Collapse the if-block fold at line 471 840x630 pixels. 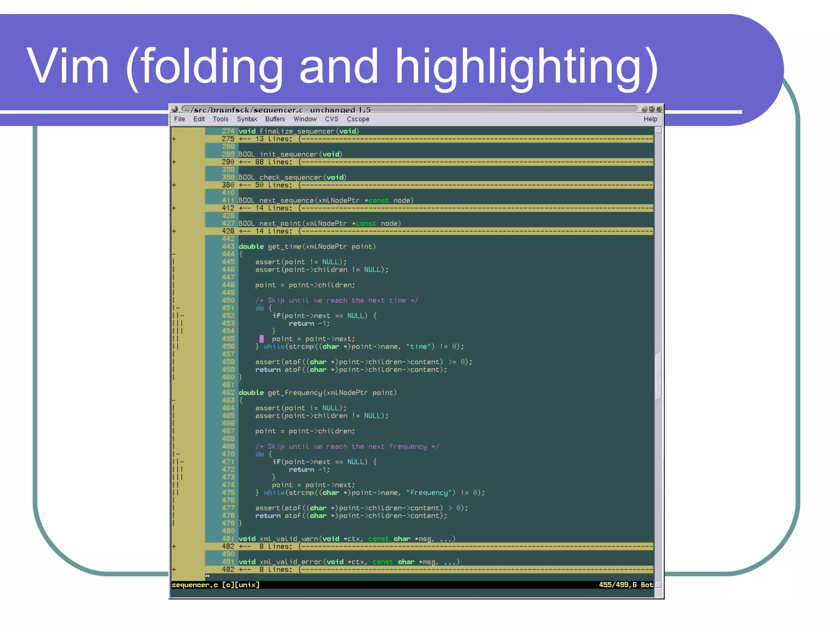182,462
